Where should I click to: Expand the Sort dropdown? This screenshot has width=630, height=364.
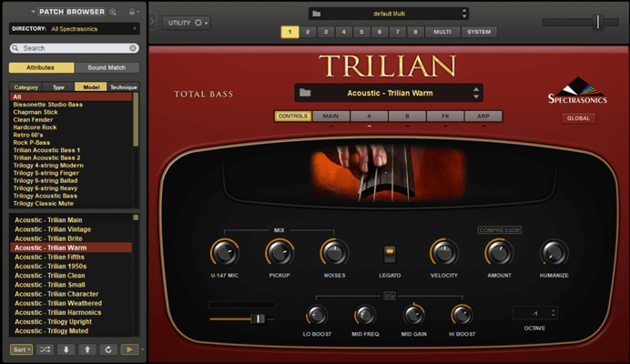tap(22, 349)
